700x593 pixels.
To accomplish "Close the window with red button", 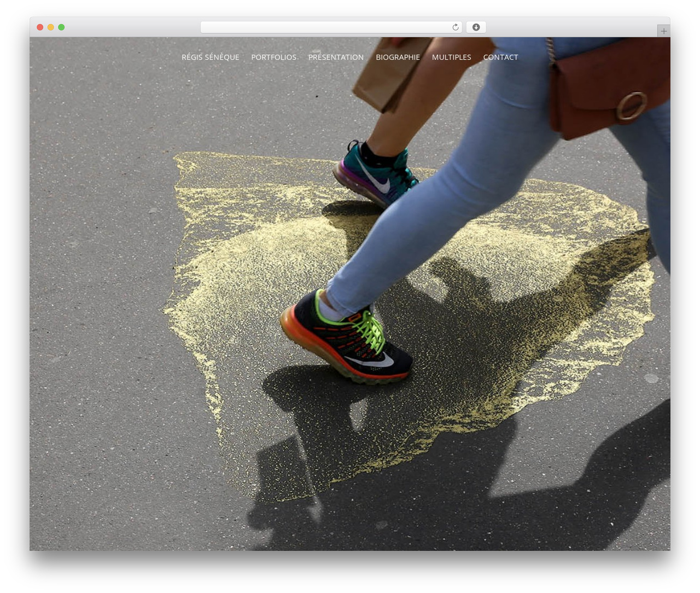I will point(40,27).
